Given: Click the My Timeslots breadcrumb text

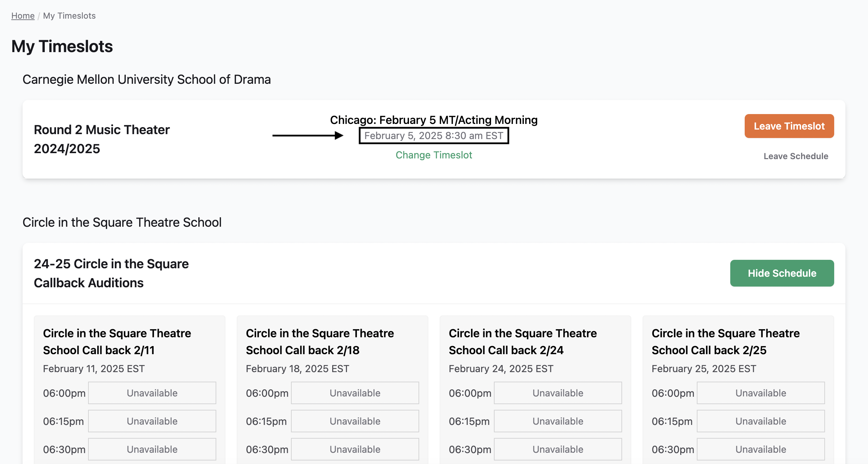Looking at the screenshot, I should click(x=69, y=16).
